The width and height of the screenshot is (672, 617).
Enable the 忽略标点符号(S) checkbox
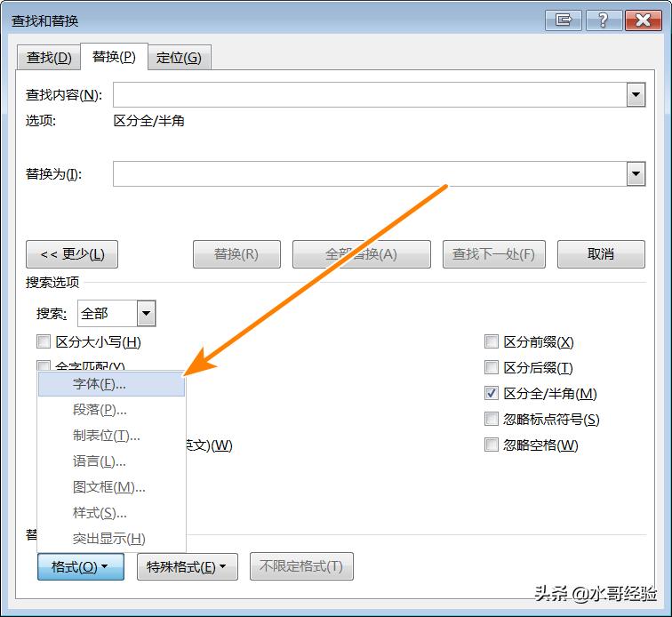click(x=492, y=419)
